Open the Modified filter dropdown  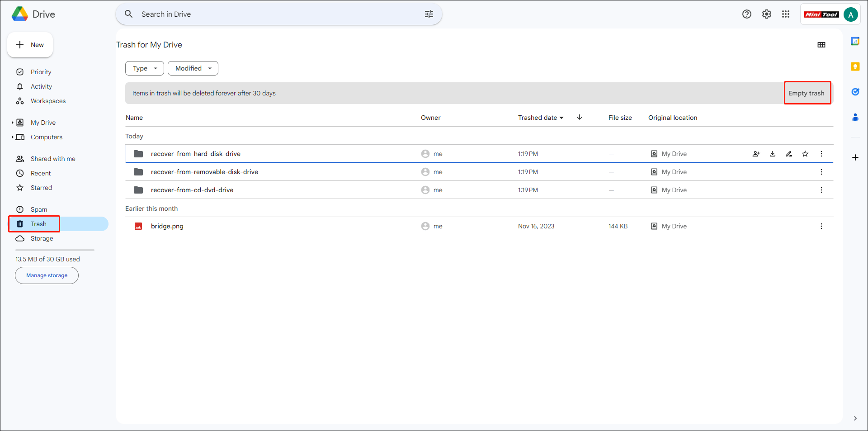tap(193, 68)
